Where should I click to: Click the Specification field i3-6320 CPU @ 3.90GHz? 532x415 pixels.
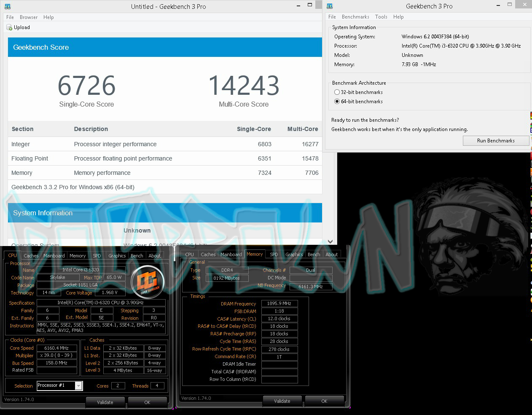click(101, 303)
